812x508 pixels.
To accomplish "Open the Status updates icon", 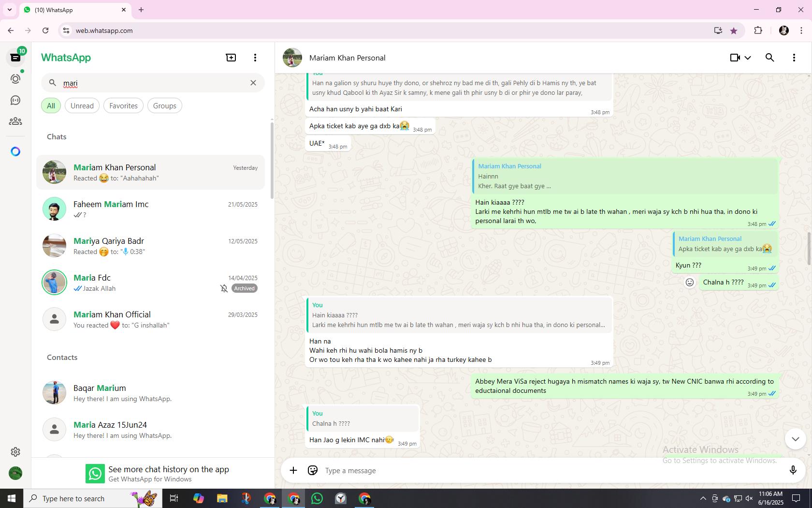I will click(15, 79).
